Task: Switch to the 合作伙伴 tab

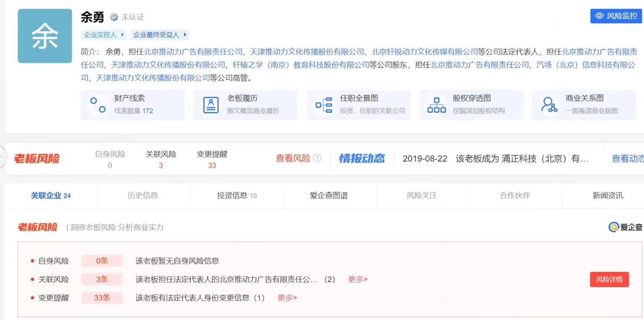Action: tap(515, 196)
